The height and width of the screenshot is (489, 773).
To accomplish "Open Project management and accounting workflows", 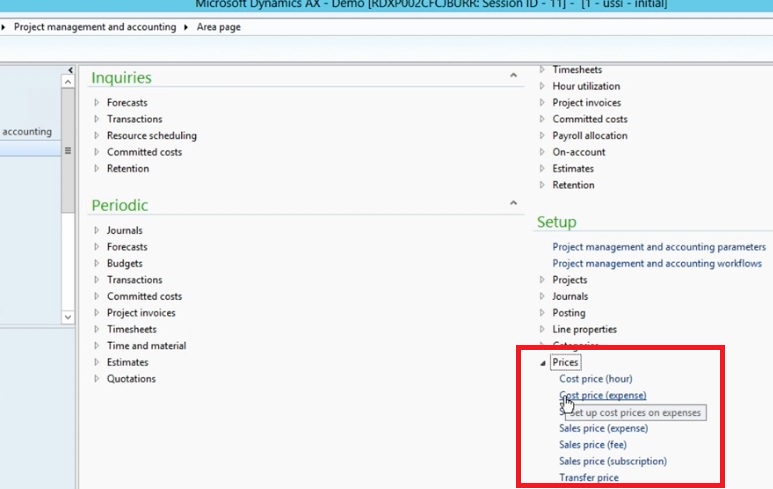I will (x=657, y=263).
